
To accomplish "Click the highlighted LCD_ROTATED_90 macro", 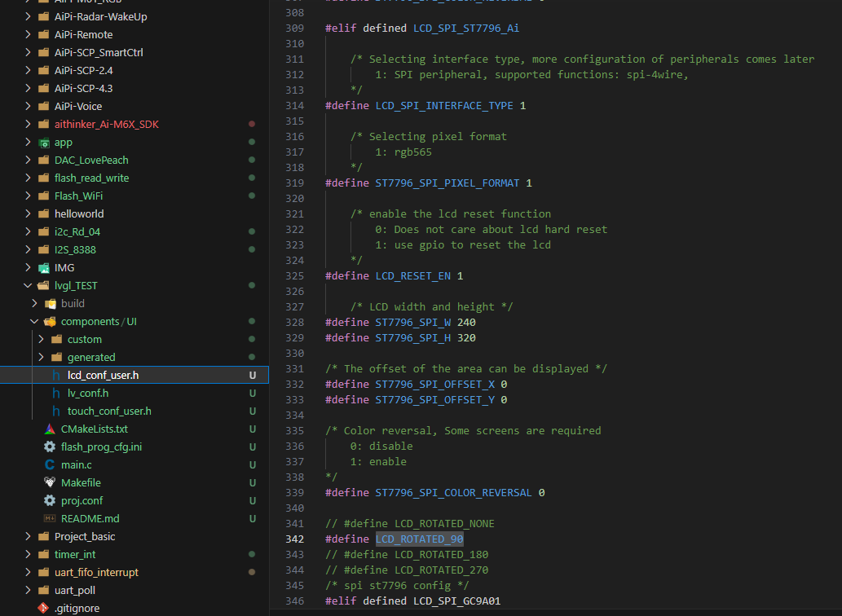I will (419, 539).
